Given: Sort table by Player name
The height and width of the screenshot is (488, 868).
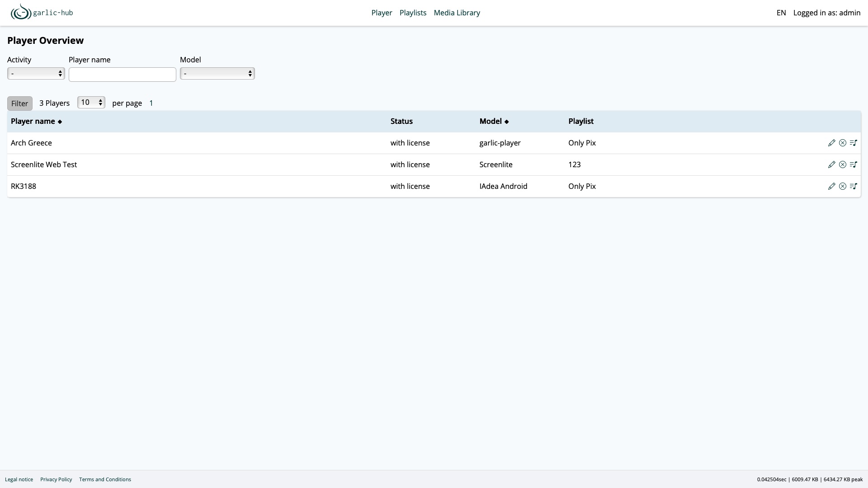Looking at the screenshot, I should [x=36, y=121].
